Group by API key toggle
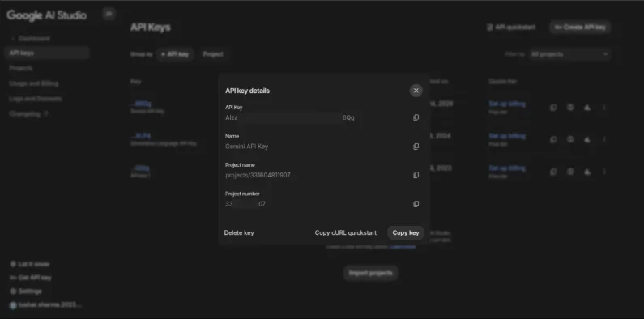644x319 pixels. 175,54
